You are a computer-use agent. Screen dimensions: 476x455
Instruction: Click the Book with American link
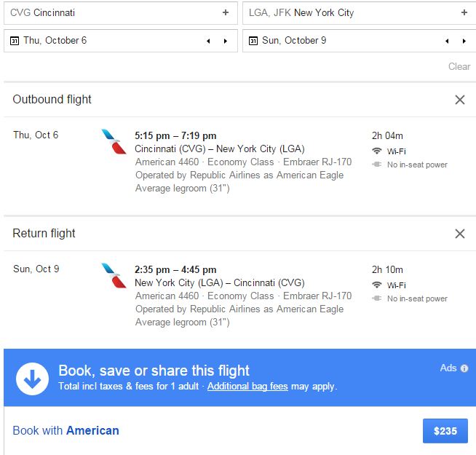(66, 430)
